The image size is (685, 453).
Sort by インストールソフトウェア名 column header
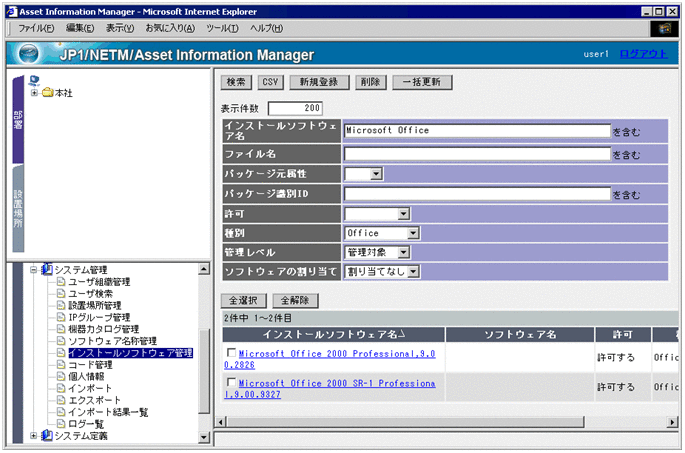tap(334, 335)
